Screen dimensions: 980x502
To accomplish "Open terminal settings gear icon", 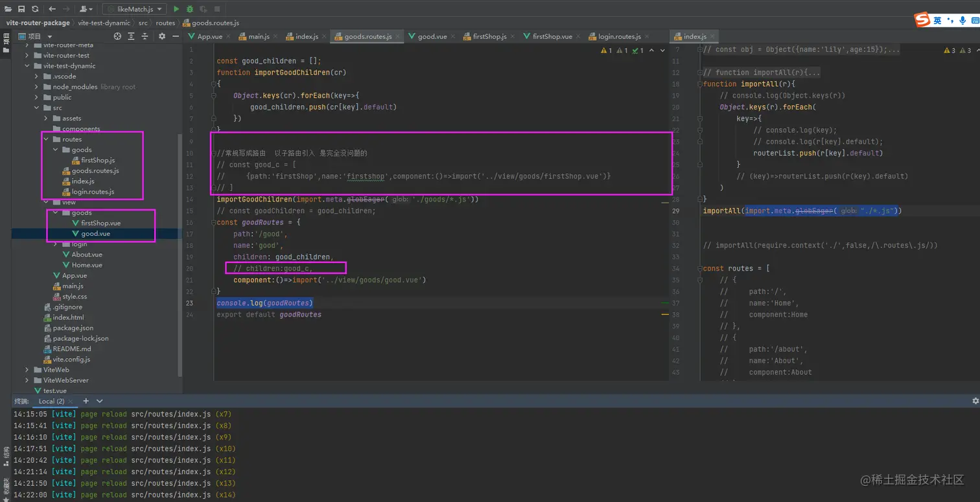I will click(x=975, y=401).
